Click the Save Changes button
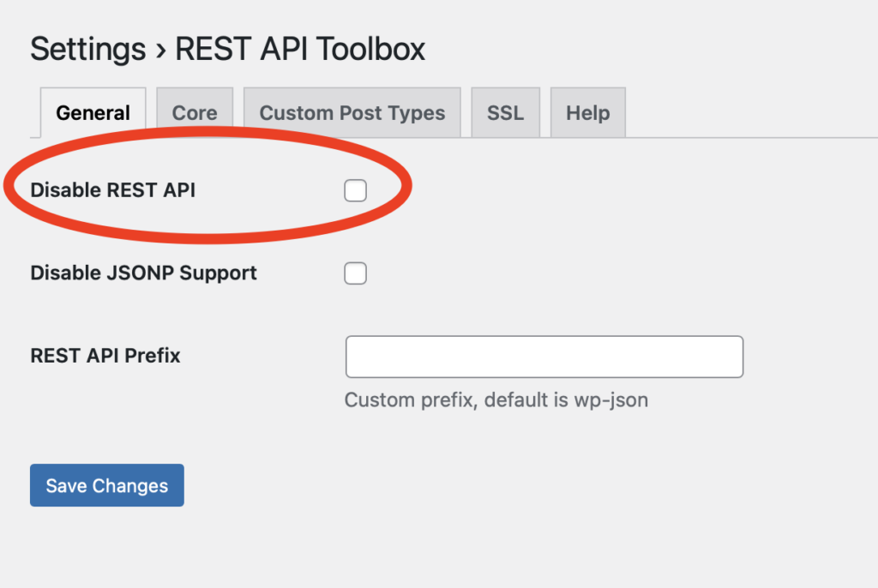The height and width of the screenshot is (588, 878). (x=107, y=485)
